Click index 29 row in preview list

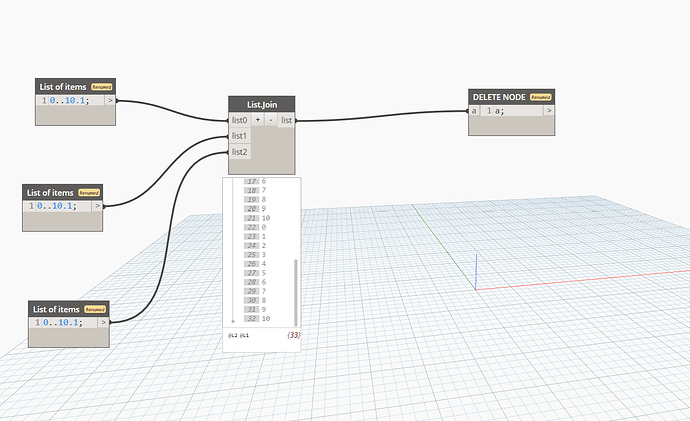coord(255,291)
